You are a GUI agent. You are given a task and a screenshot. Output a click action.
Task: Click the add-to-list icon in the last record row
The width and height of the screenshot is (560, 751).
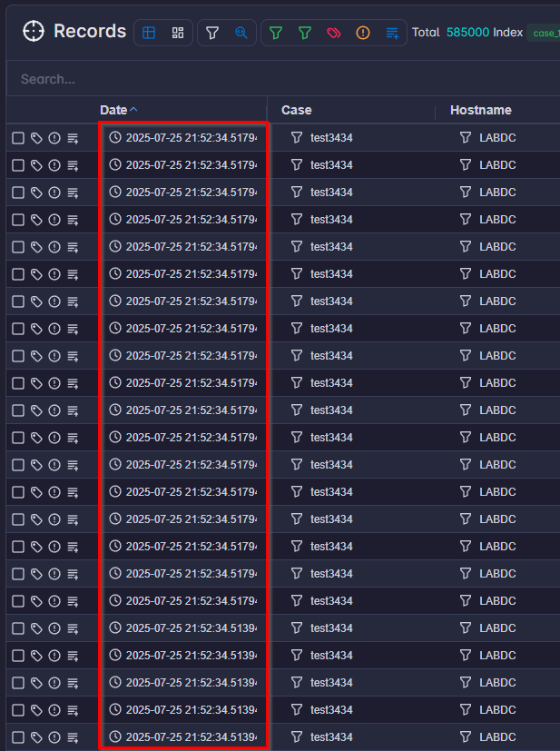(x=73, y=737)
